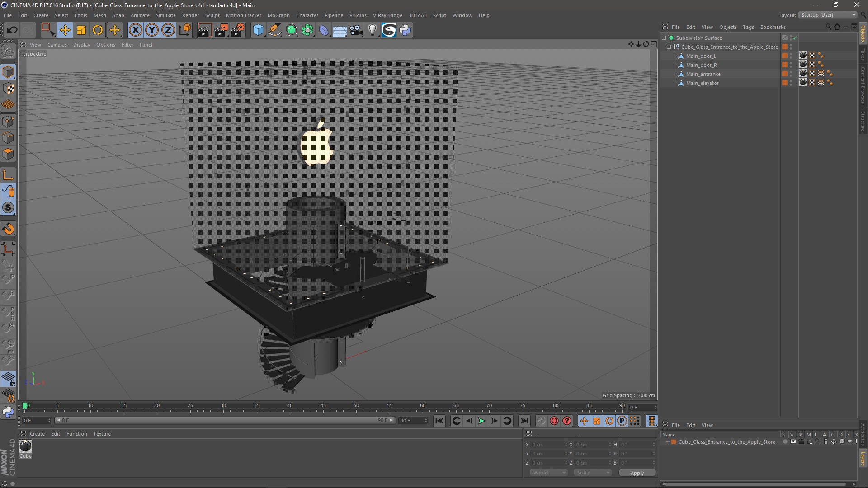Click the Main_door_L material tag sphere
The height and width of the screenshot is (488, 868).
tap(803, 56)
